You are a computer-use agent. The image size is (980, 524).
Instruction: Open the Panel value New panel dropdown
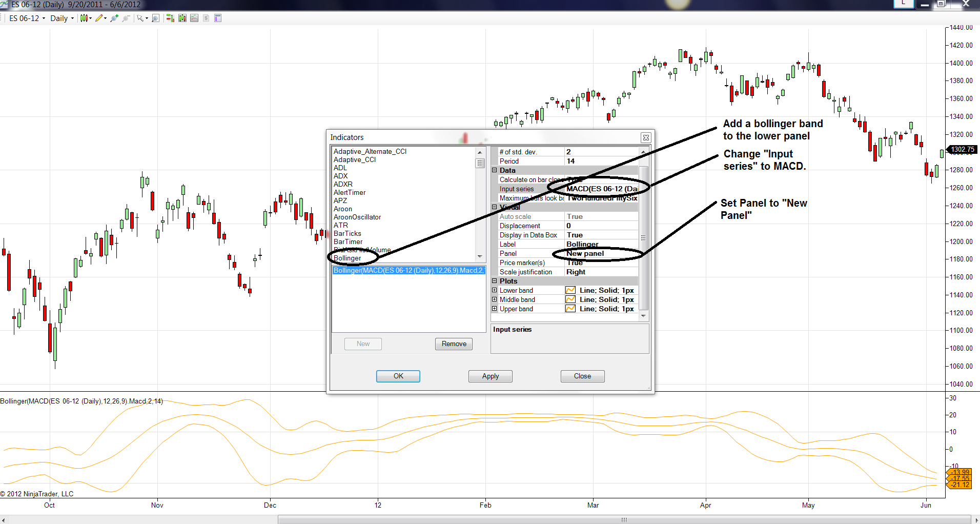[601, 253]
